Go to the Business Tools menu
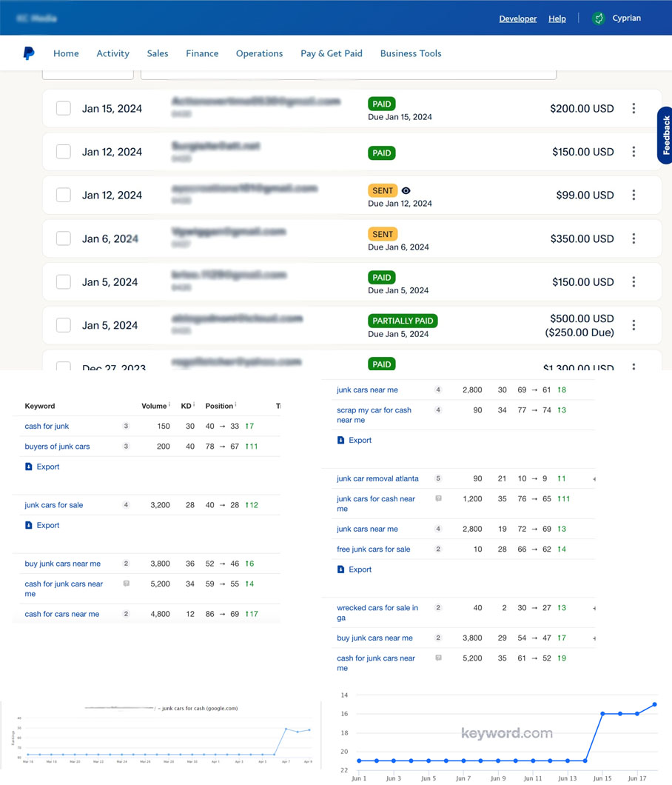Image resolution: width=672 pixels, height=785 pixels. [x=411, y=53]
